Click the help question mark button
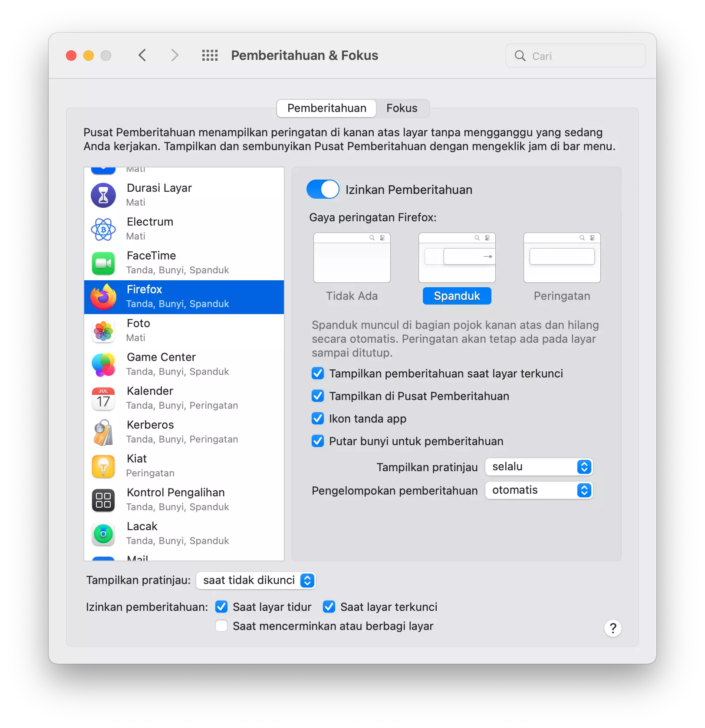 (613, 628)
